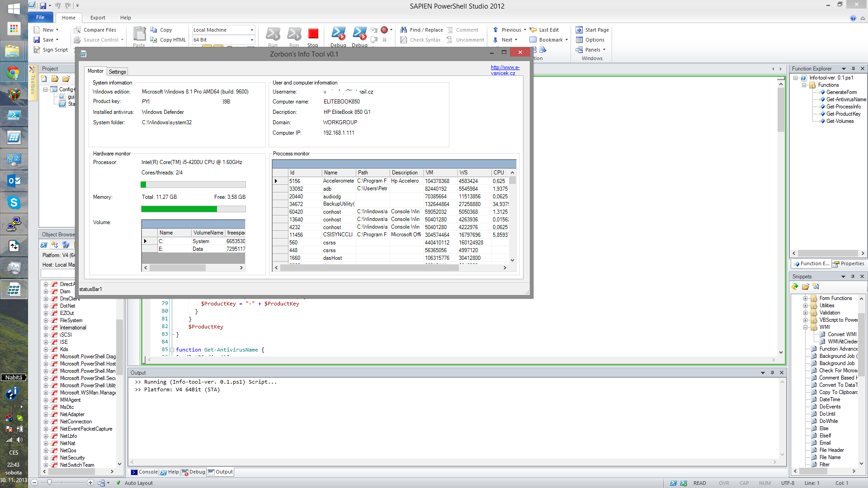Select Get-ProductKey in Function Explorer
This screenshot has height=488, width=868.
click(843, 114)
